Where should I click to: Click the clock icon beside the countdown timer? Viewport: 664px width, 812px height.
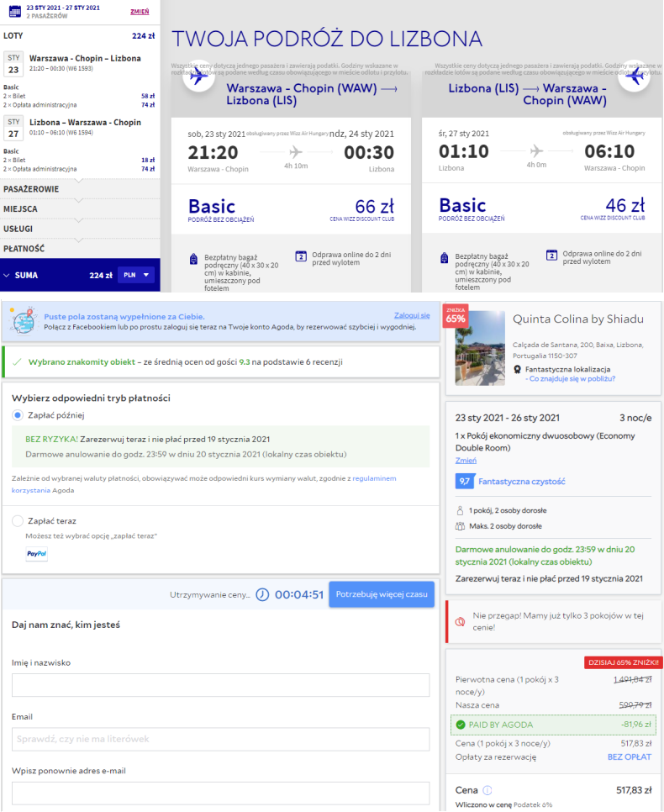point(262,594)
